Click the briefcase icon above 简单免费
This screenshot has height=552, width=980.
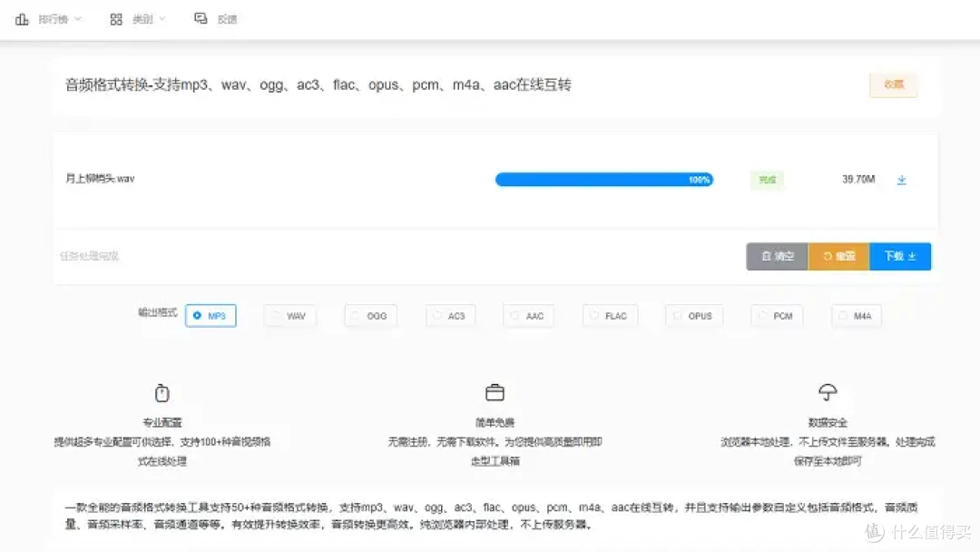[495, 393]
